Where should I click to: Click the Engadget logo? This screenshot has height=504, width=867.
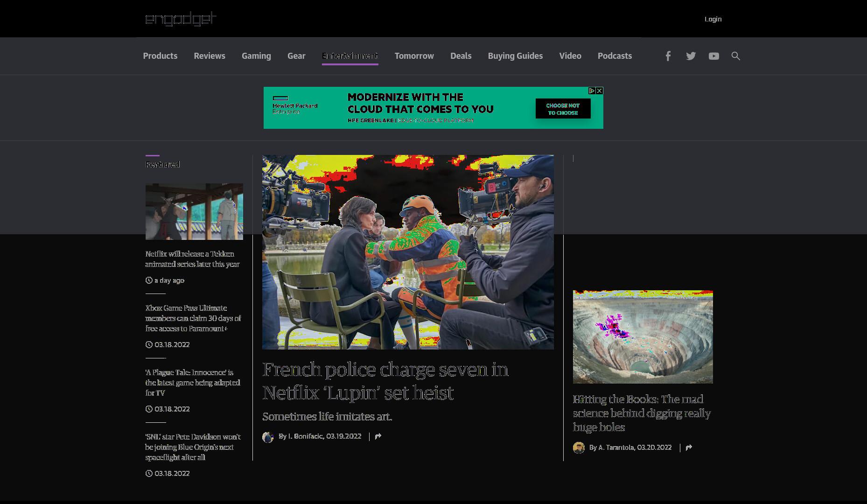[181, 19]
